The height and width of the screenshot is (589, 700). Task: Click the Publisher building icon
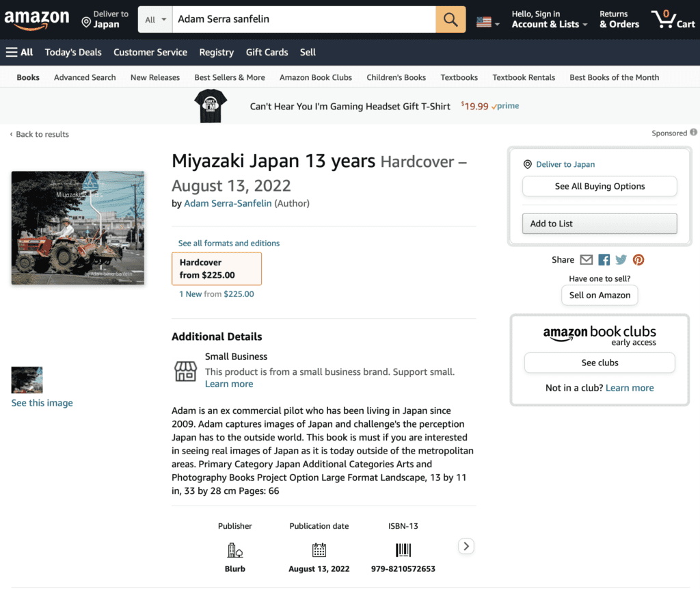pos(235,550)
